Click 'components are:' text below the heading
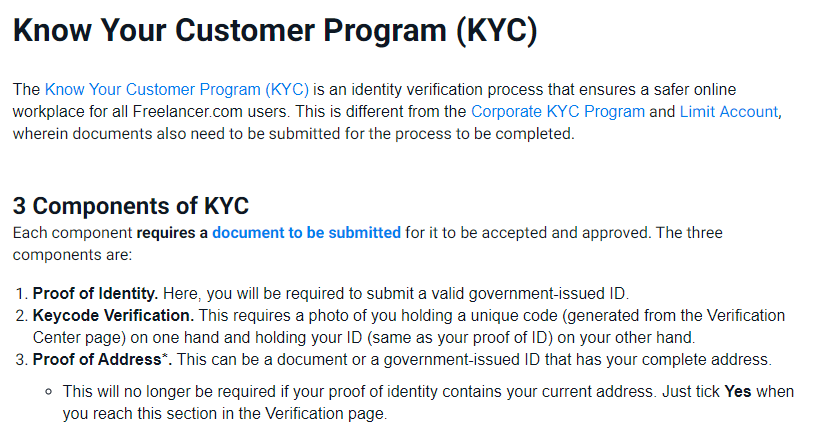 [72, 255]
